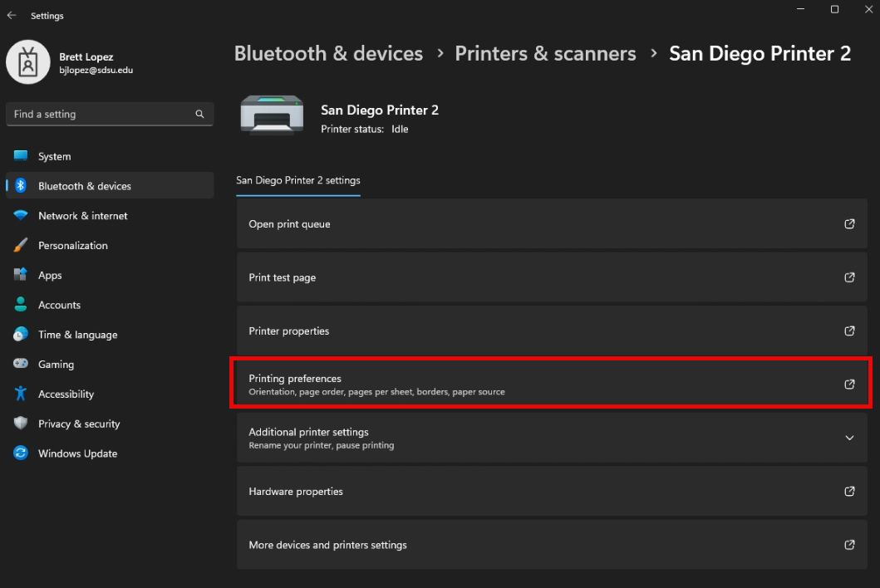
Task: Open Printing preferences
Action: point(552,384)
